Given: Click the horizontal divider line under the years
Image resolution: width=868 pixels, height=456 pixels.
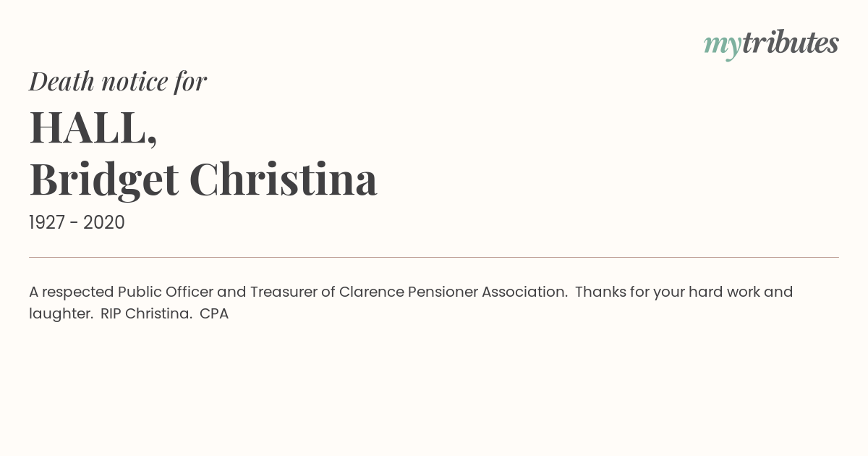Looking at the screenshot, I should [x=434, y=257].
